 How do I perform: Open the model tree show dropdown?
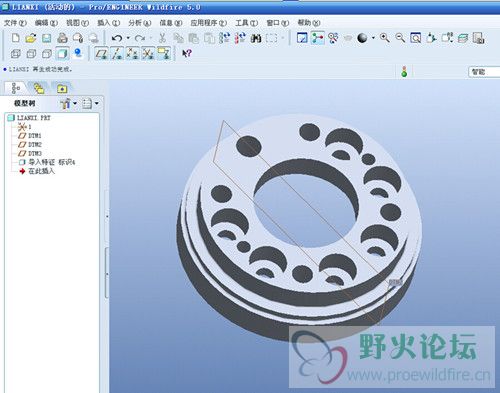point(90,104)
